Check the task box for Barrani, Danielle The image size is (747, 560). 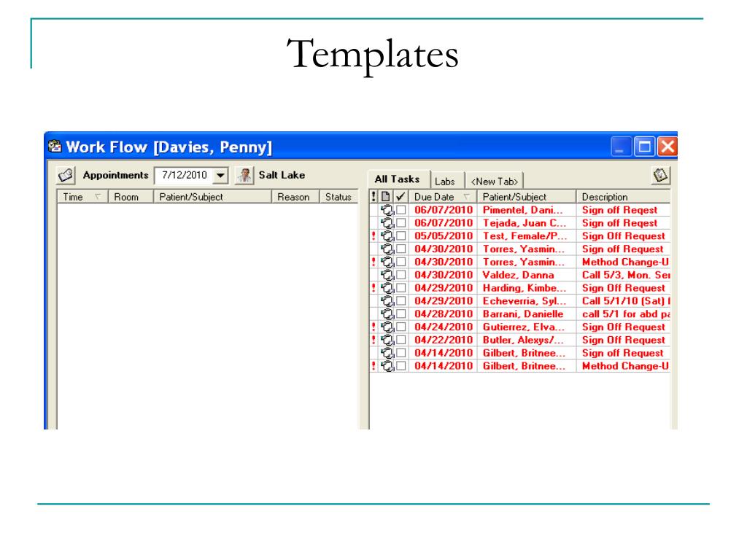point(401,314)
